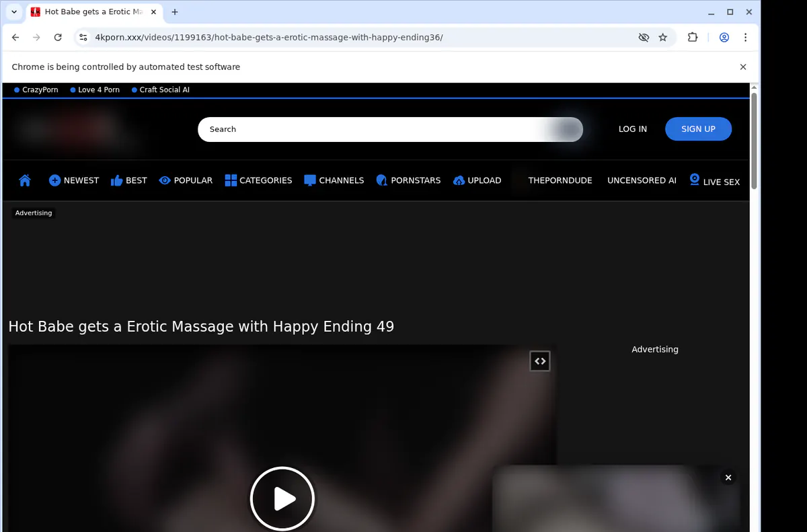Open the UNCENSORED AI link
The image size is (807, 532).
pyautogui.click(x=642, y=180)
